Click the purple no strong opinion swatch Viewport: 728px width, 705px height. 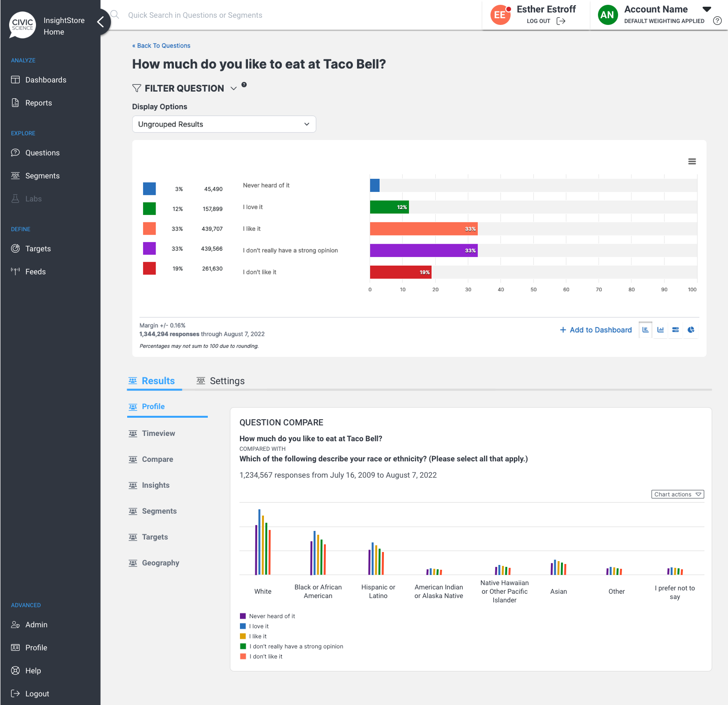click(149, 248)
